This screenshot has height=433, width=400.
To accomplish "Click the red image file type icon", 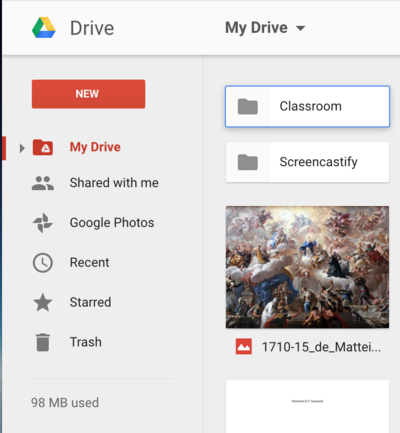I will point(244,347).
